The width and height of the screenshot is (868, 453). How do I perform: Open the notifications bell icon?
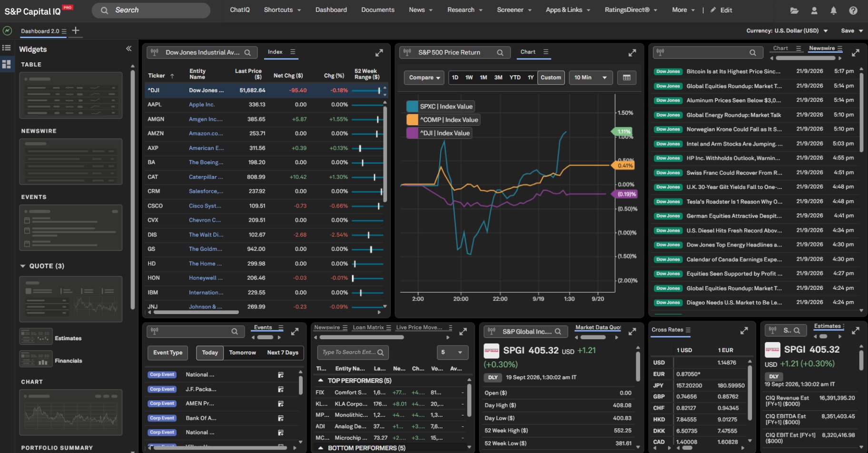click(x=833, y=10)
